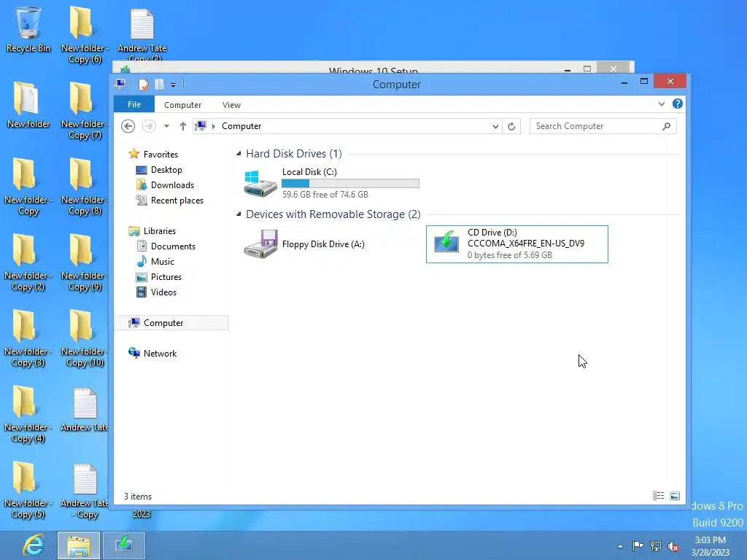Screen dimensions: 747x560
Task: Select Libraries in the navigation pane
Action: pyautogui.click(x=160, y=231)
